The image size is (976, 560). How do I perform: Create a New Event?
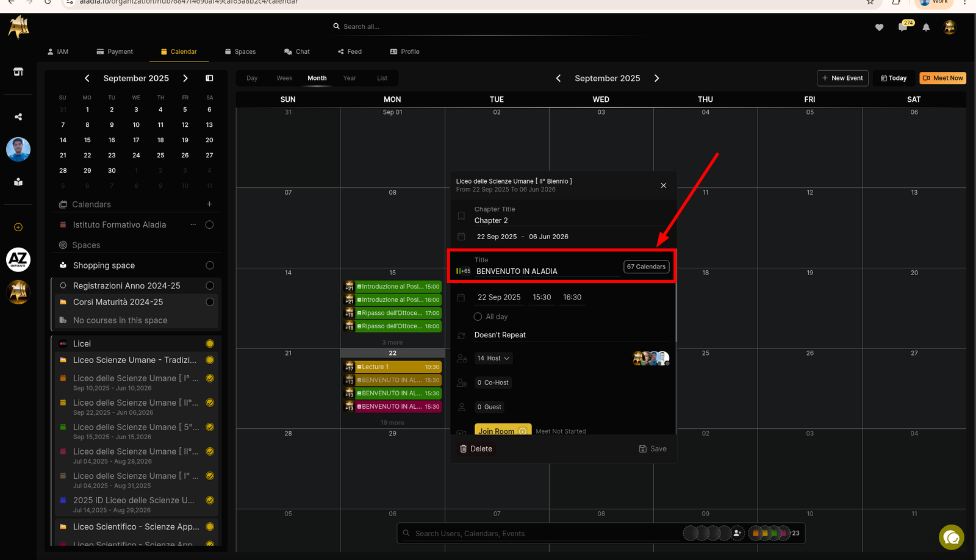(842, 78)
